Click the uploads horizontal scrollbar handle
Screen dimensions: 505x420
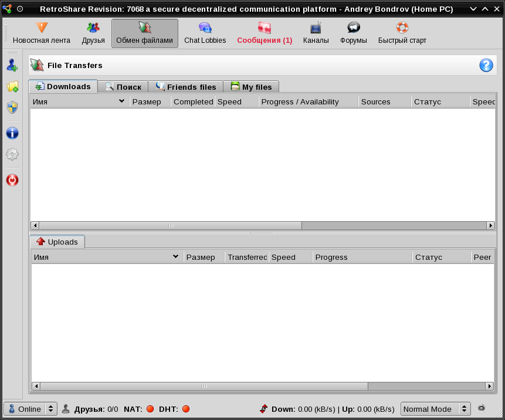pyautogui.click(x=204, y=386)
